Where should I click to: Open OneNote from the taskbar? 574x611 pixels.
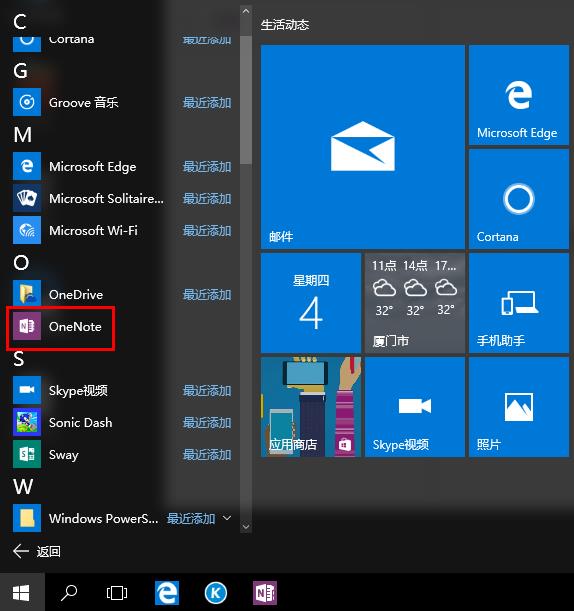tap(265, 593)
